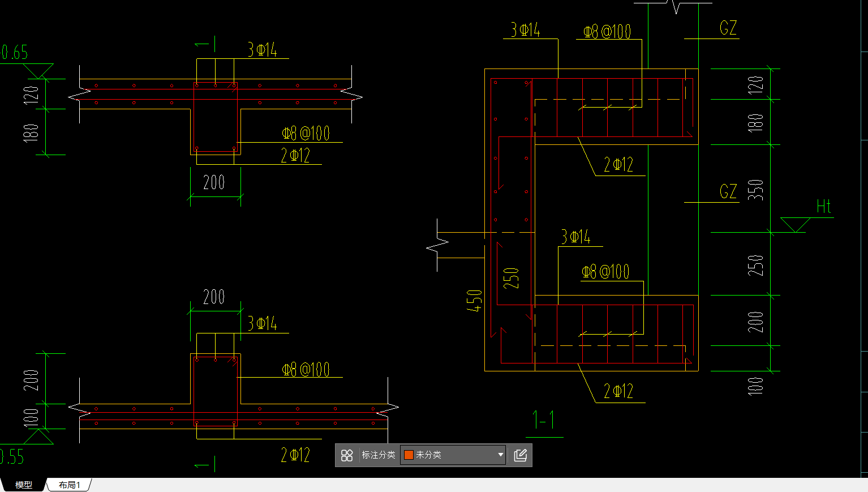Select the yellow 250 dimension text
This screenshot has height=492, width=868.
point(511,278)
